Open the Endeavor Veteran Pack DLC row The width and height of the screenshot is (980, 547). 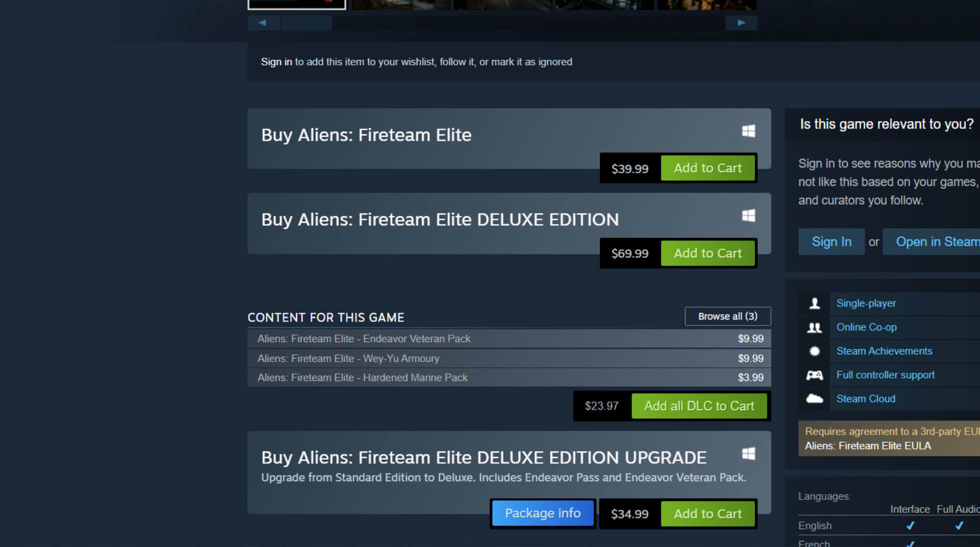tap(364, 339)
